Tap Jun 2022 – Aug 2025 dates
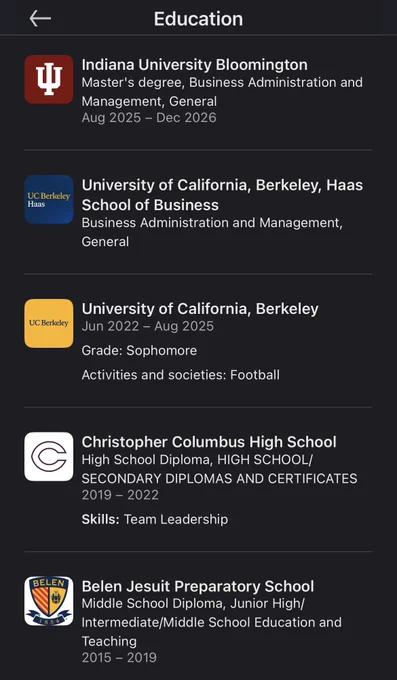The image size is (397, 680). click(148, 326)
